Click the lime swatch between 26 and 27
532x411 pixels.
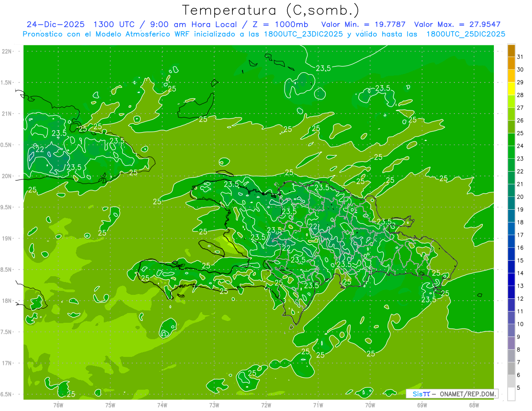pyautogui.click(x=512, y=114)
